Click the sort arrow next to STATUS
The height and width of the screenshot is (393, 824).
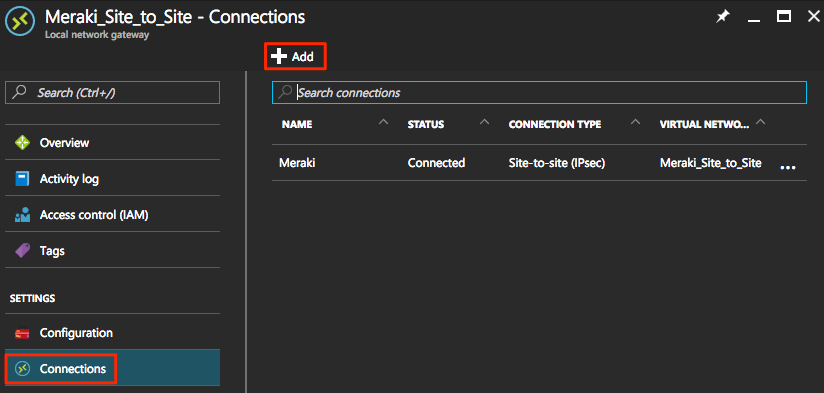(x=485, y=122)
